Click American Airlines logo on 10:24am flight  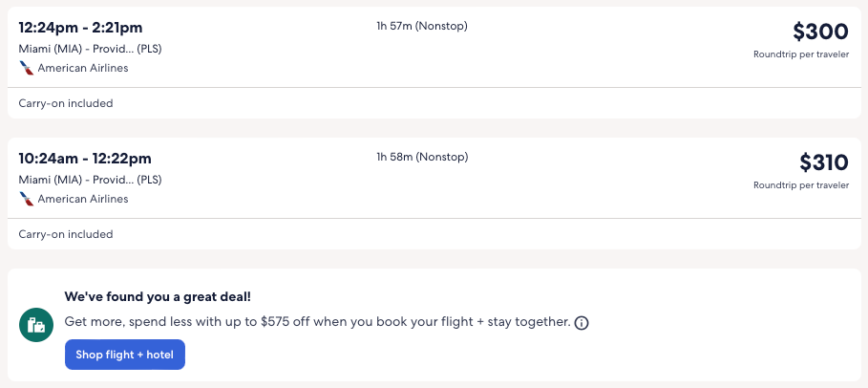coord(26,199)
